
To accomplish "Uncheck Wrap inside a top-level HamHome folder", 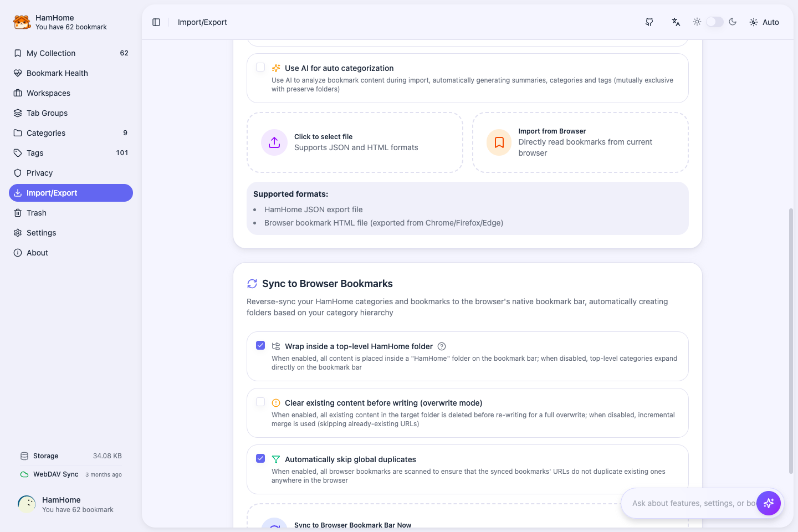I will (260, 346).
